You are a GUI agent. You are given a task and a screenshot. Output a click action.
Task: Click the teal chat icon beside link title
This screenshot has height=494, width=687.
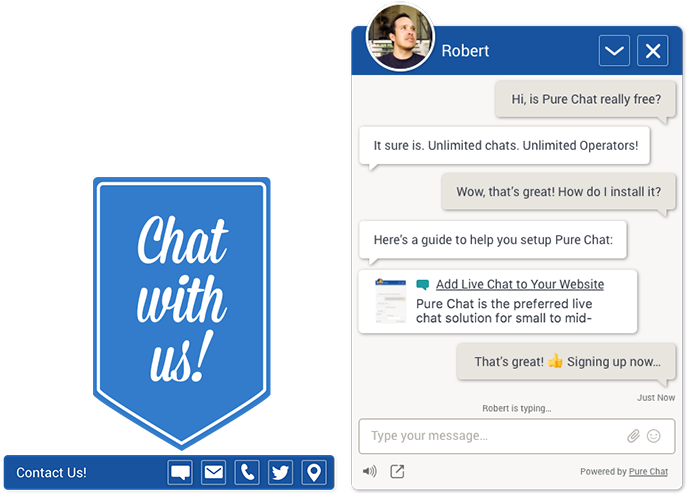(x=423, y=285)
